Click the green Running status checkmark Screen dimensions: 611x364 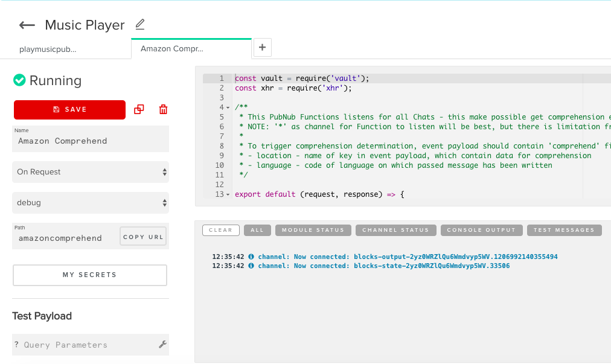click(19, 80)
